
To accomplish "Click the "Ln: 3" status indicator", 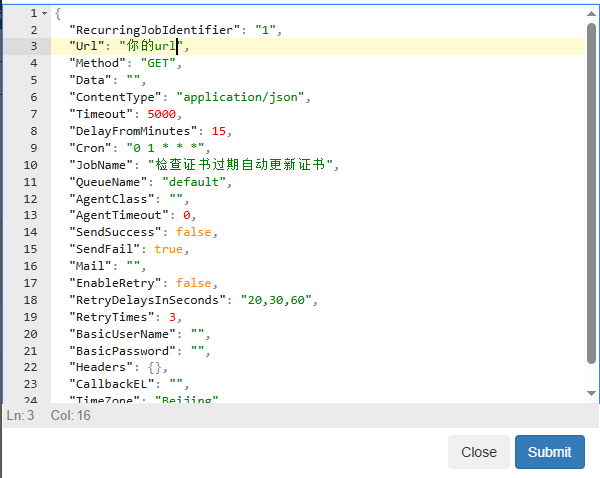I will click(x=20, y=415).
